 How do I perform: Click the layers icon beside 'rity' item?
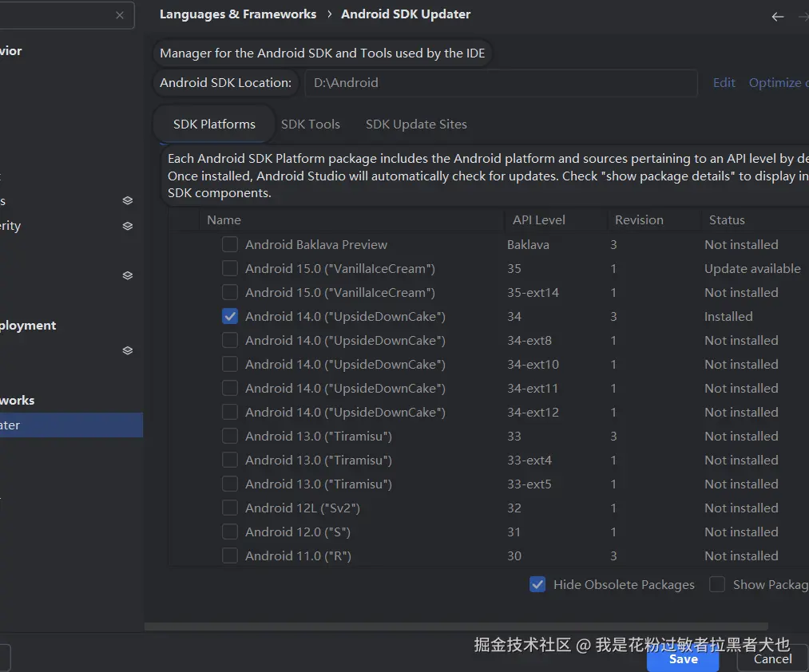coord(128,226)
